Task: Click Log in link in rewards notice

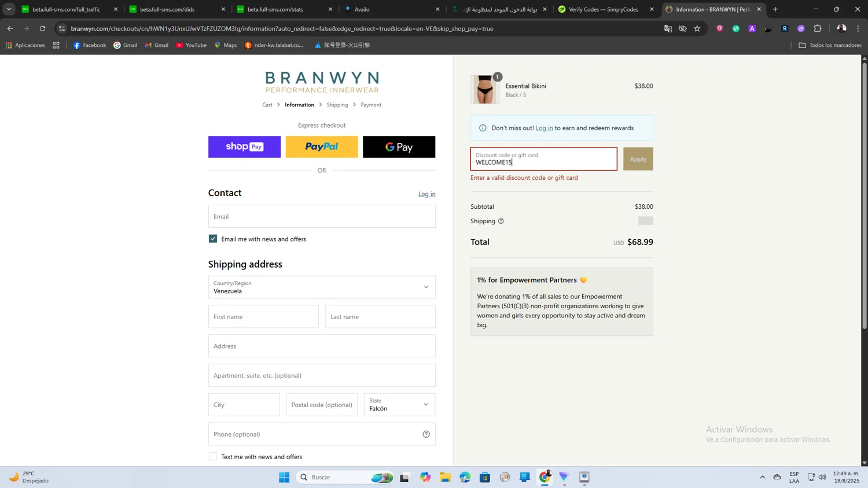Action: point(544,128)
